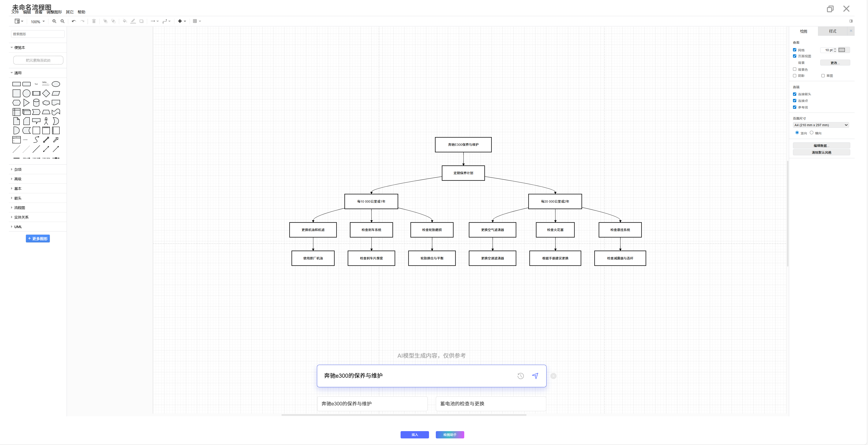Screen dimensions: 868x445
Task: Enable the 阴影 shadow checkbox
Action: [x=795, y=75]
